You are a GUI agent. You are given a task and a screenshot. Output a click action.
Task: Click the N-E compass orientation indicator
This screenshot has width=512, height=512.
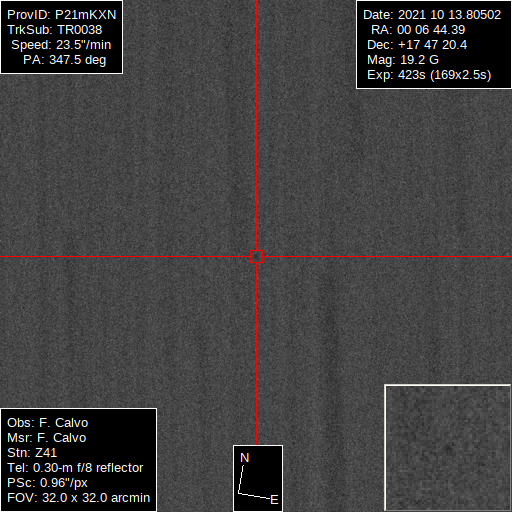pyautogui.click(x=258, y=478)
